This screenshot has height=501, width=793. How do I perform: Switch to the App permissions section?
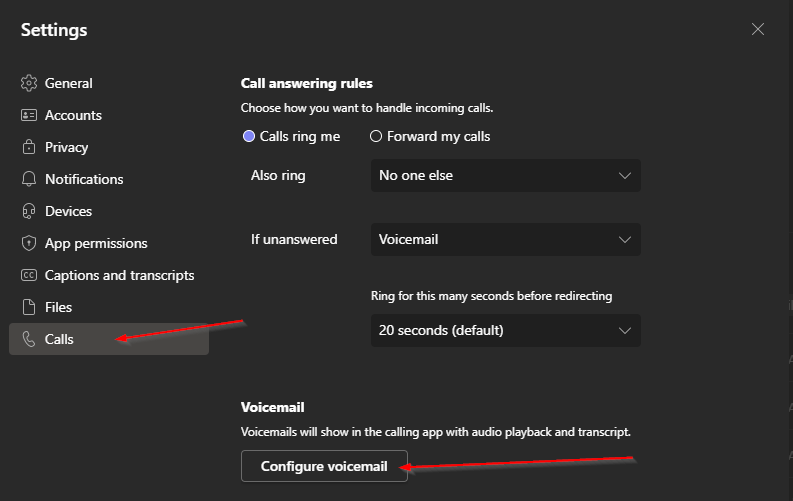tap(96, 243)
